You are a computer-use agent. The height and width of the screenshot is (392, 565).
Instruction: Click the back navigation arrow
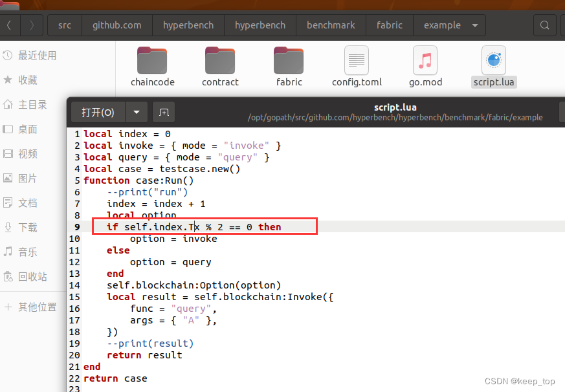9,25
